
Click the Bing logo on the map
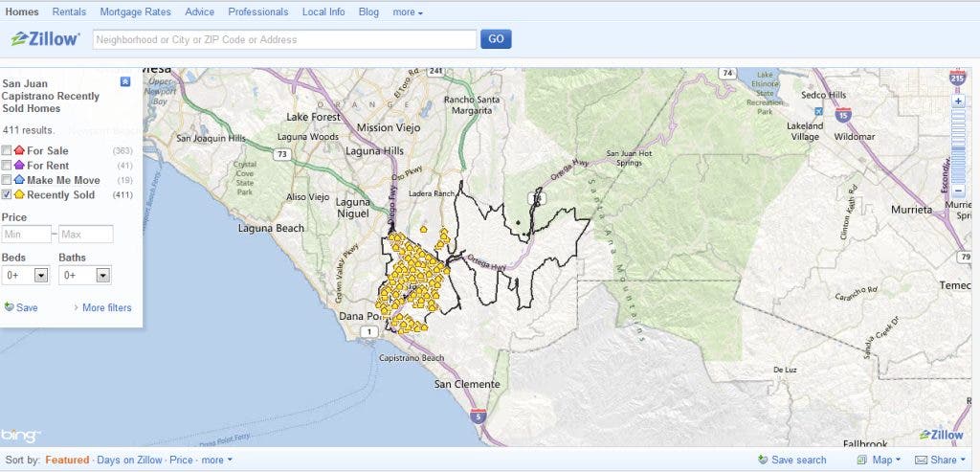(x=21, y=436)
